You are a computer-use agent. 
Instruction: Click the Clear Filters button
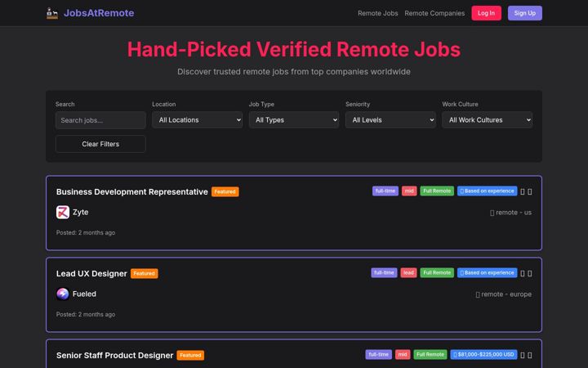(x=100, y=144)
